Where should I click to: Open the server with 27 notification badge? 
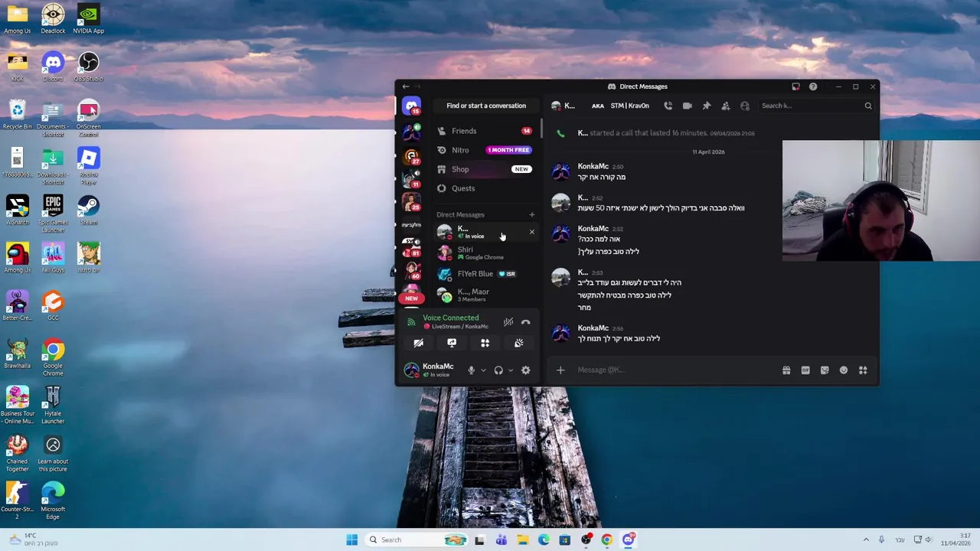[x=412, y=155]
